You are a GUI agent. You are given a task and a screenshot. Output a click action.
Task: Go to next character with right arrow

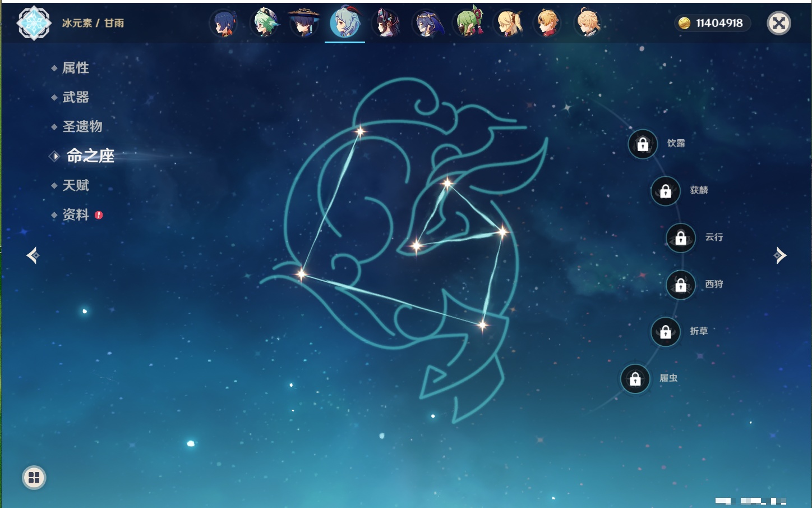point(780,255)
